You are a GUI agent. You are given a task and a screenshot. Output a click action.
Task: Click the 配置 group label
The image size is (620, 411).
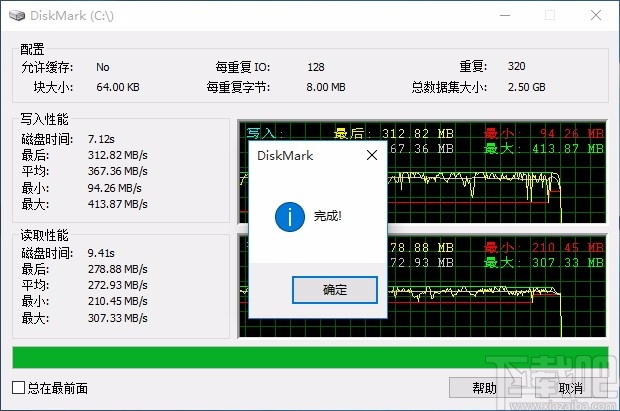32,49
